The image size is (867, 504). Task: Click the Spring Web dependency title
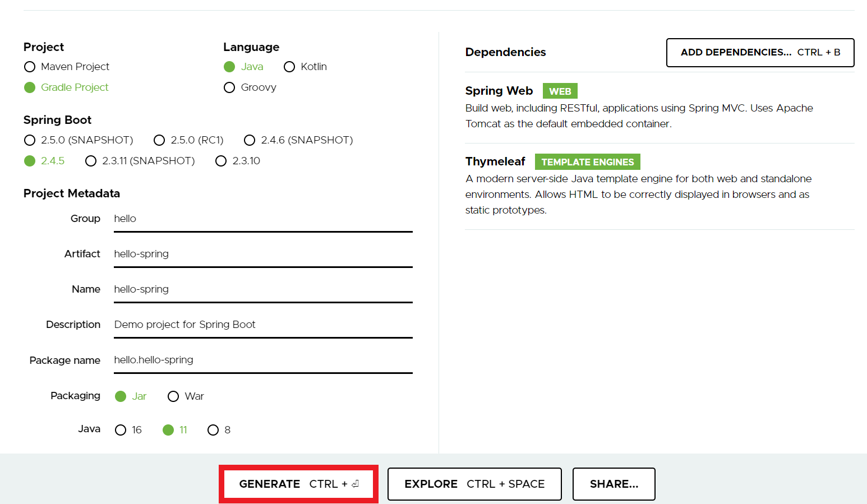click(x=499, y=91)
